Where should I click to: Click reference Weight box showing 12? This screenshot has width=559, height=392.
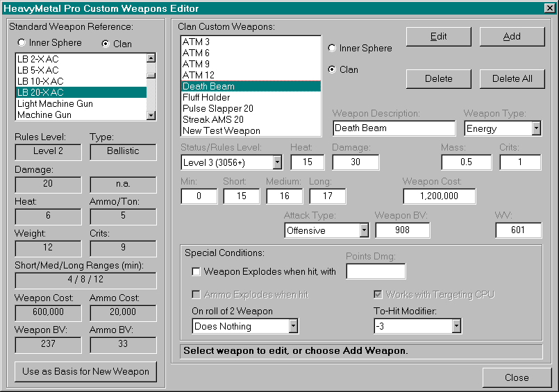pyautogui.click(x=48, y=248)
